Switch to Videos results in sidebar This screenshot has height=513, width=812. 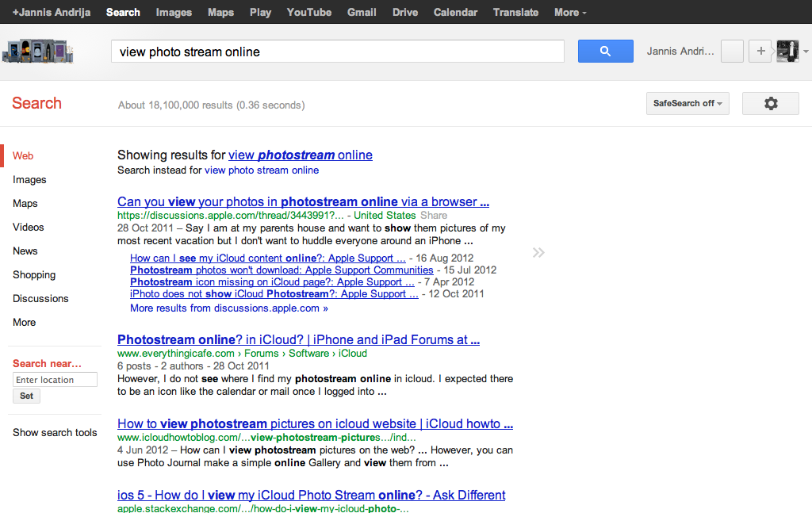point(28,228)
